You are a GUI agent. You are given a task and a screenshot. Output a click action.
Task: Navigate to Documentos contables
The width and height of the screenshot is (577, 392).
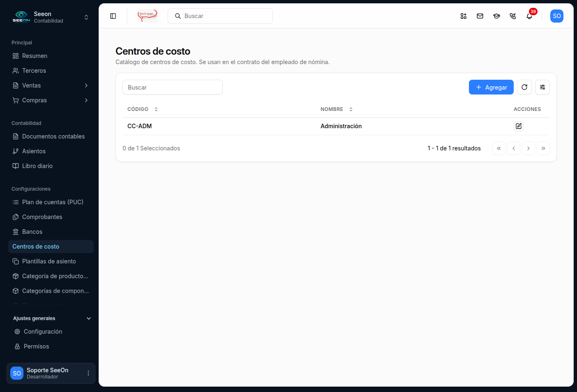coord(51,136)
